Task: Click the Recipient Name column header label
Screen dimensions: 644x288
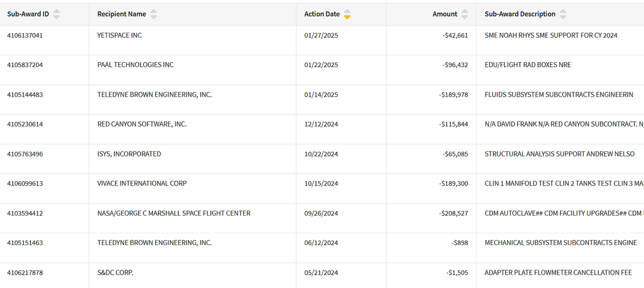Action: tap(122, 14)
